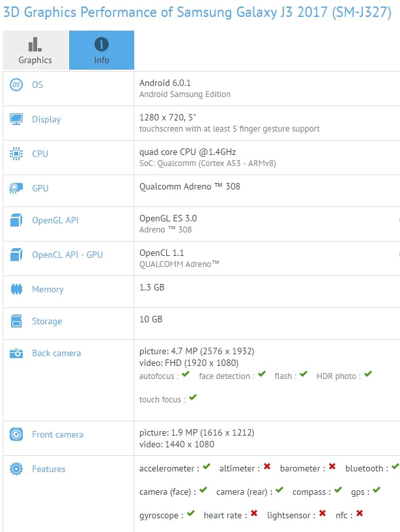Image resolution: width=400 pixels, height=532 pixels.
Task: Click the Memory chip icon
Action: [x=16, y=289]
